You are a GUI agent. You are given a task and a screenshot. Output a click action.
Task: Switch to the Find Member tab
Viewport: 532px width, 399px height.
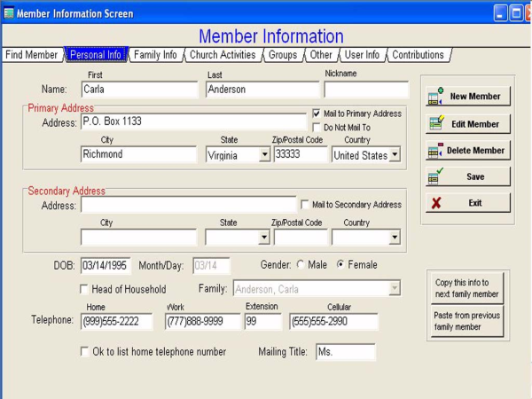32,55
